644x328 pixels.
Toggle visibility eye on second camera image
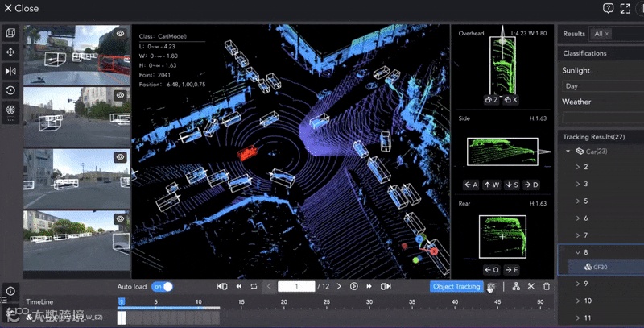120,95
